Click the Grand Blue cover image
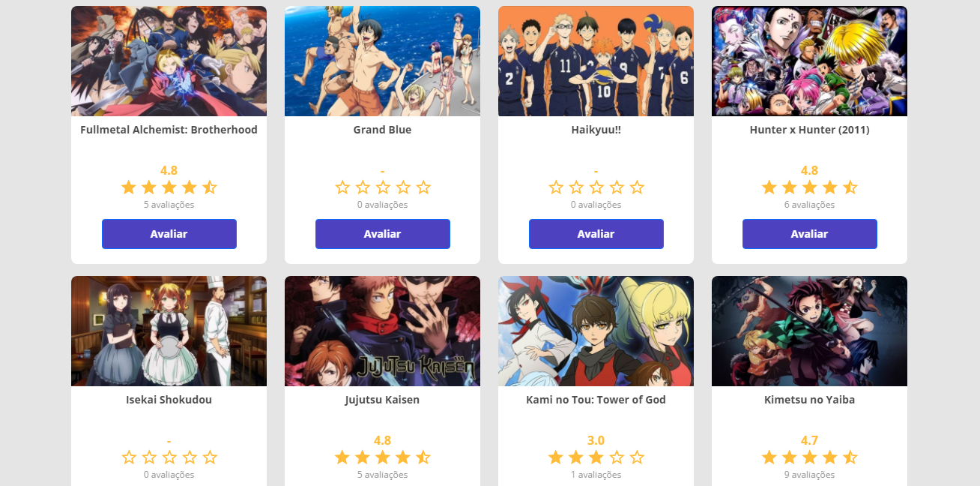Viewport: 980px width, 486px height. click(x=383, y=61)
